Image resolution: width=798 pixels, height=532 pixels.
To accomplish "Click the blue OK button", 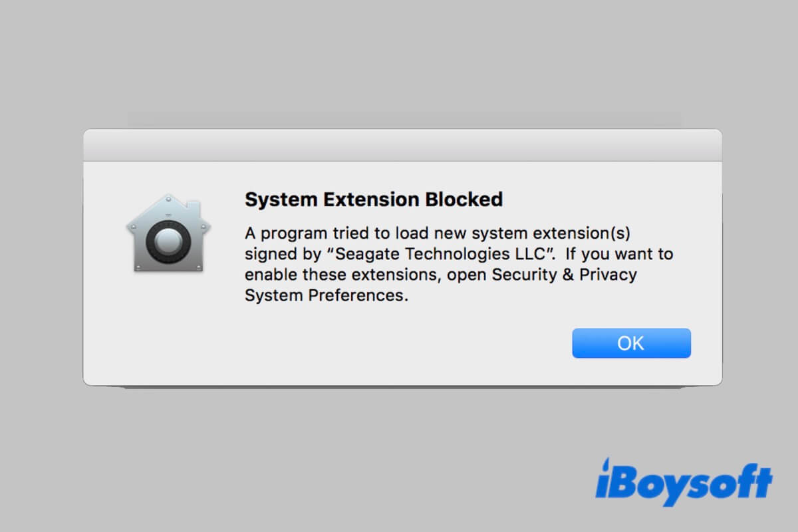I will click(x=631, y=343).
